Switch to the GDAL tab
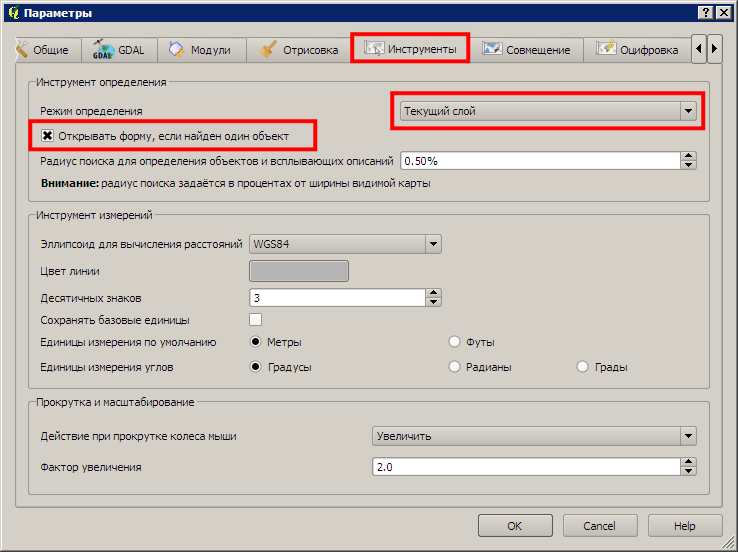This screenshot has width=738, height=552. pyautogui.click(x=119, y=50)
